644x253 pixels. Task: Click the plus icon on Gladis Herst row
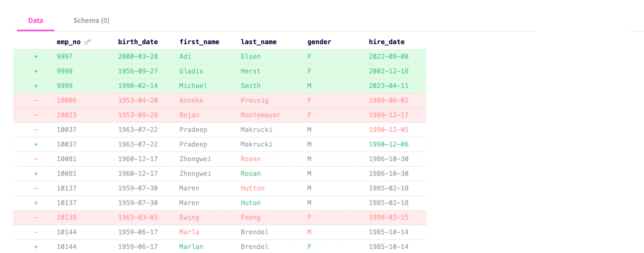[x=36, y=71]
